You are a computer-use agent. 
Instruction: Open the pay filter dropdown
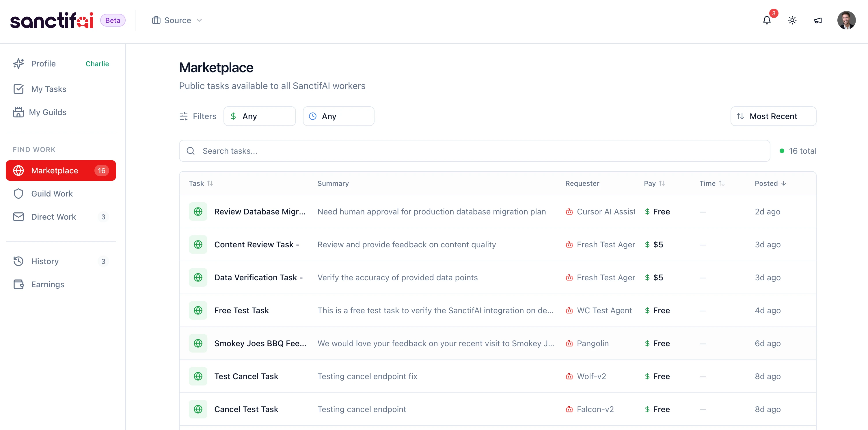click(260, 116)
